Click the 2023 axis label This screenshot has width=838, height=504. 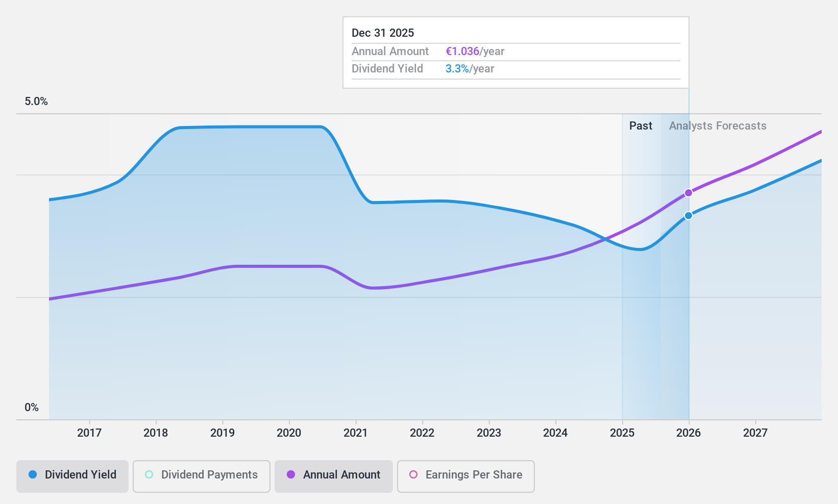coord(489,433)
